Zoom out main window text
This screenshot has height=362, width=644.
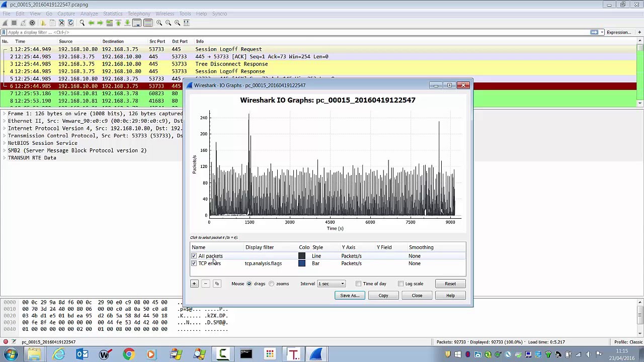point(168,23)
